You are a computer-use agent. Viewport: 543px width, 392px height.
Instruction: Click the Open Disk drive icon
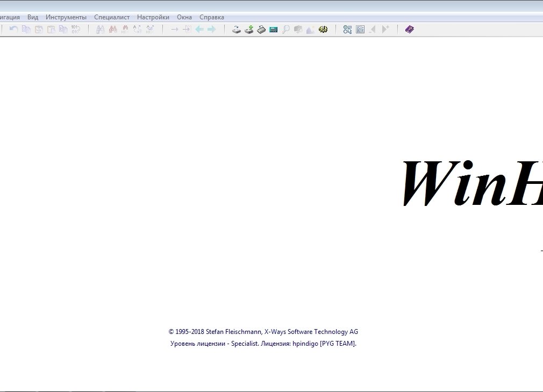coord(237,30)
